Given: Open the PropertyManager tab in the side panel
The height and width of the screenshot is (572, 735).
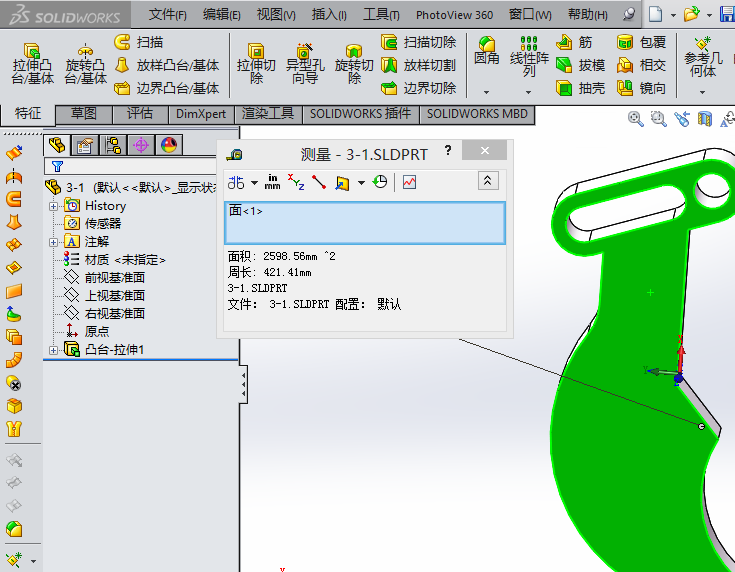Looking at the screenshot, I should tap(86, 145).
